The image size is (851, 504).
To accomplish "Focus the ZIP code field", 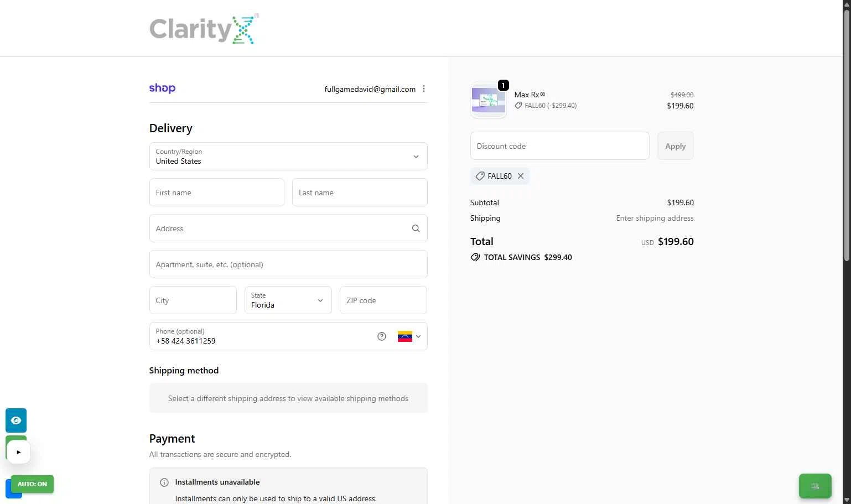I will (x=383, y=300).
